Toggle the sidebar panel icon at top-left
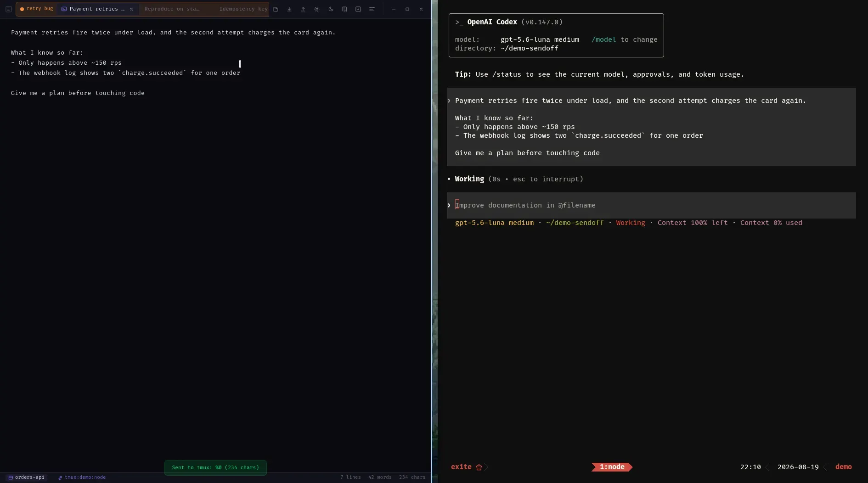The image size is (868, 483). [8, 9]
